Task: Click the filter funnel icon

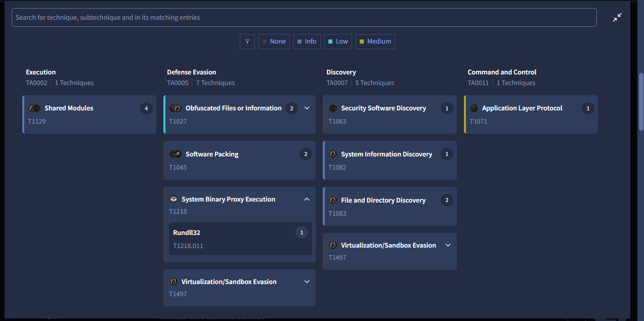Action: coord(247,42)
